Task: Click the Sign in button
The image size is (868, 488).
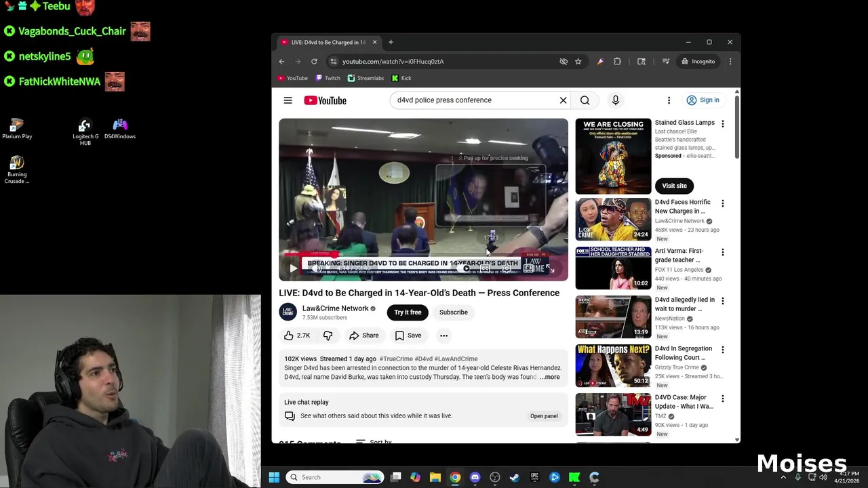Action: pos(703,100)
